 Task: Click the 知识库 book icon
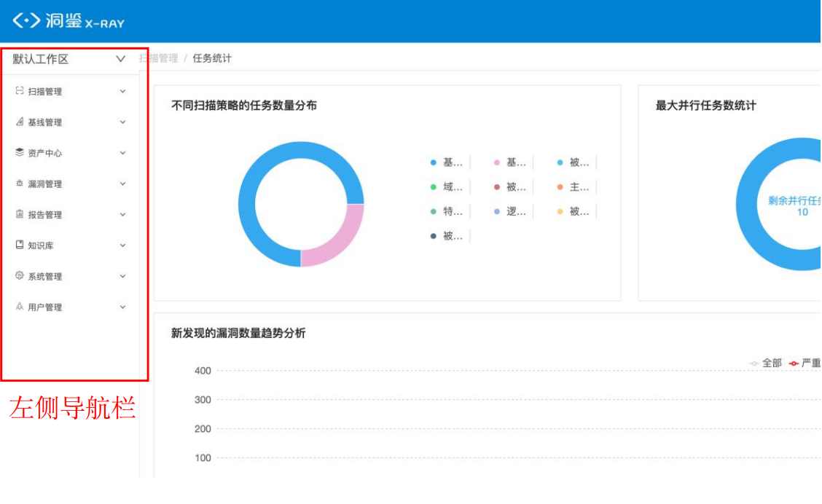tap(20, 245)
